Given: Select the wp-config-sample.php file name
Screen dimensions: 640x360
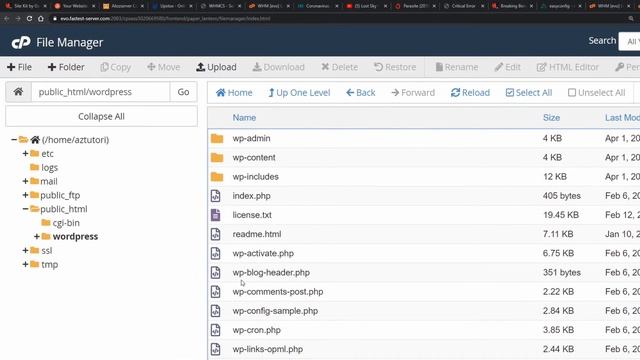Looking at the screenshot, I should (275, 311).
